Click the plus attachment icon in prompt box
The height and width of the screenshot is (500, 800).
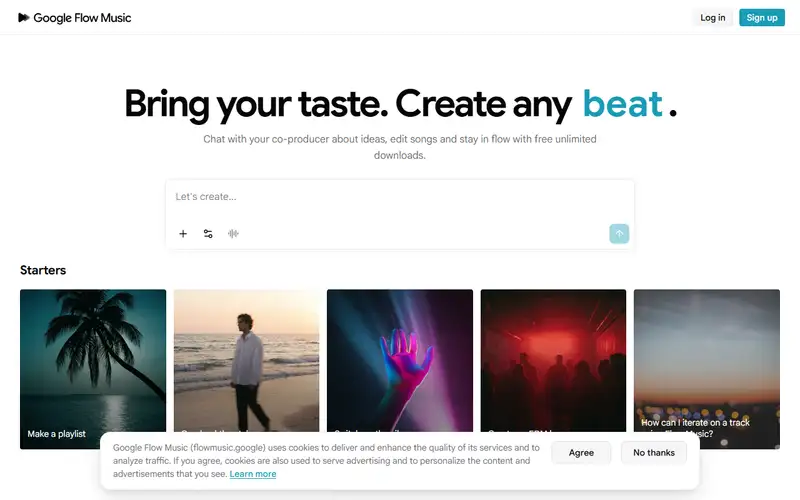(x=183, y=234)
